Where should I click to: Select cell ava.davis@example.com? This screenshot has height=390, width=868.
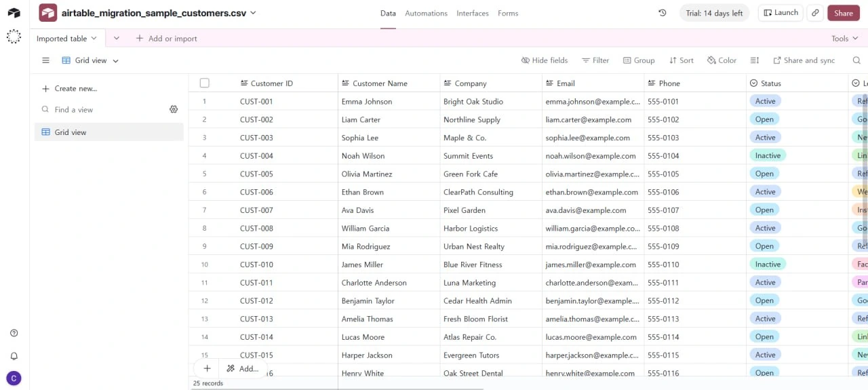[593, 210]
